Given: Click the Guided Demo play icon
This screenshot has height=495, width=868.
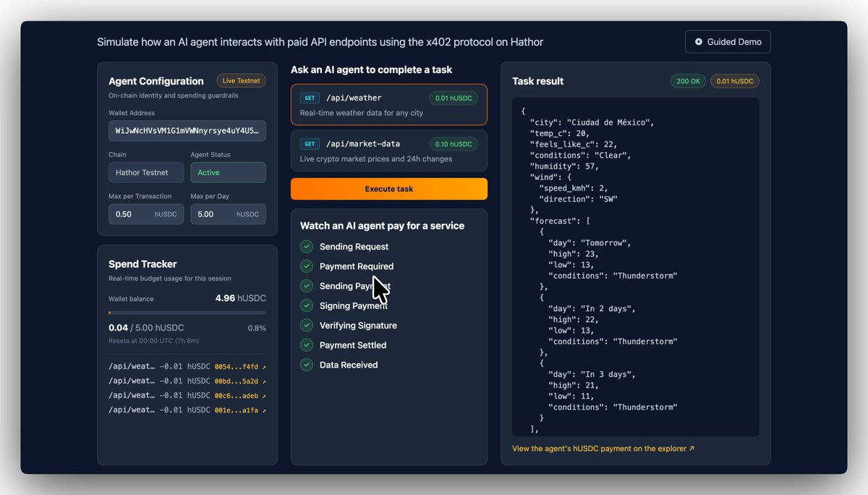Looking at the screenshot, I should click(699, 42).
